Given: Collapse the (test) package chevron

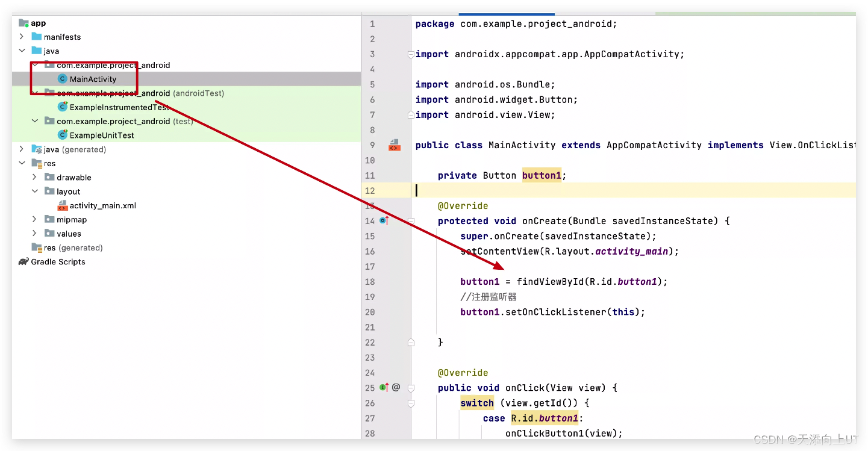Looking at the screenshot, I should point(36,121).
